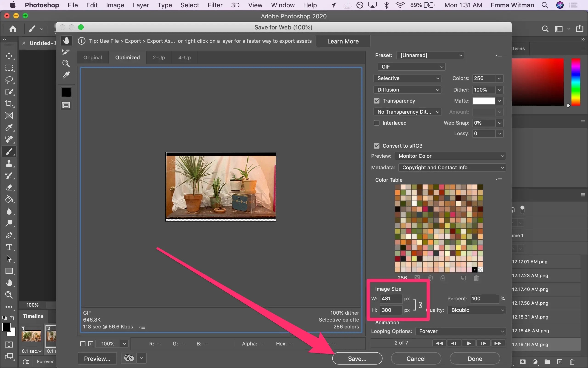Image resolution: width=588 pixels, height=368 pixels.
Task: Select the Paint Bucket tool
Action: click(9, 199)
